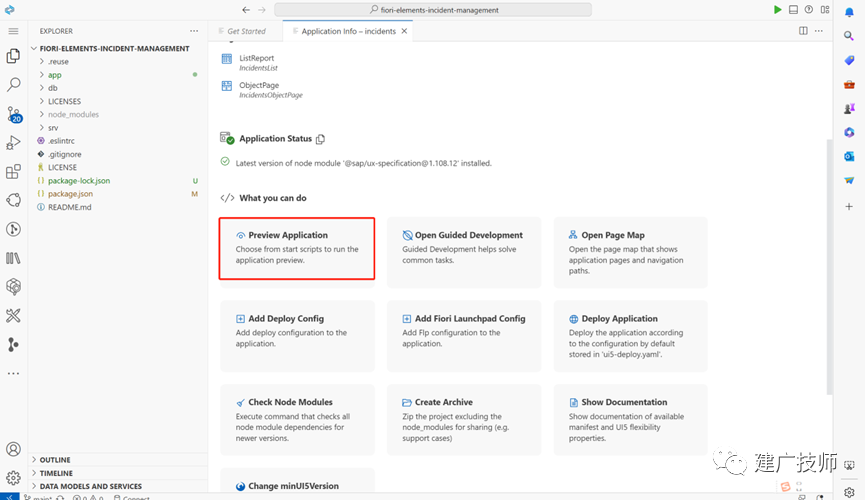
Task: Open the books library view in activity bar
Action: pyautogui.click(x=13, y=258)
